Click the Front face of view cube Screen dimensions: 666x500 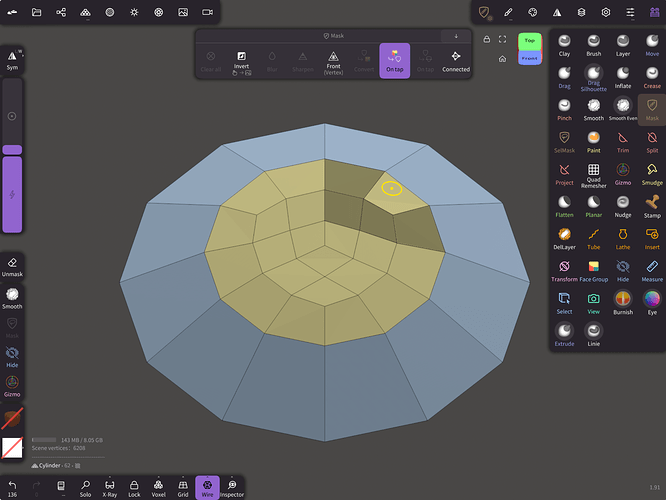(x=530, y=58)
